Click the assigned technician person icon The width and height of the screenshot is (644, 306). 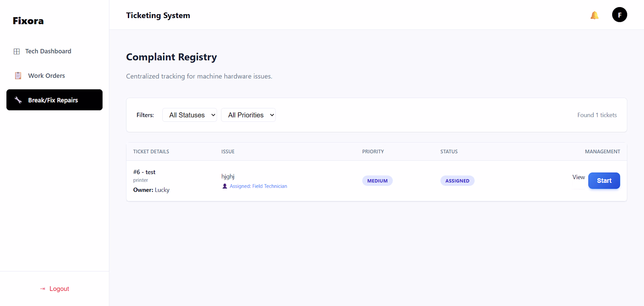(225, 186)
